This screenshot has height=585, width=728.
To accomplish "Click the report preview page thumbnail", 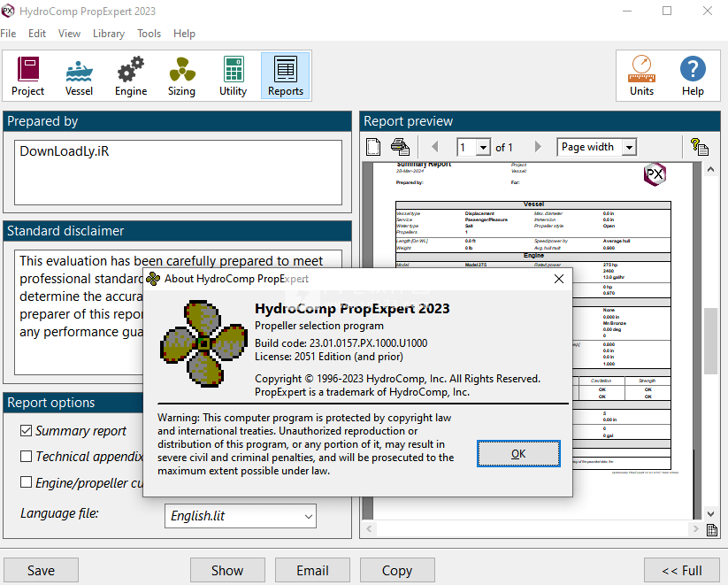I will coord(533,341).
